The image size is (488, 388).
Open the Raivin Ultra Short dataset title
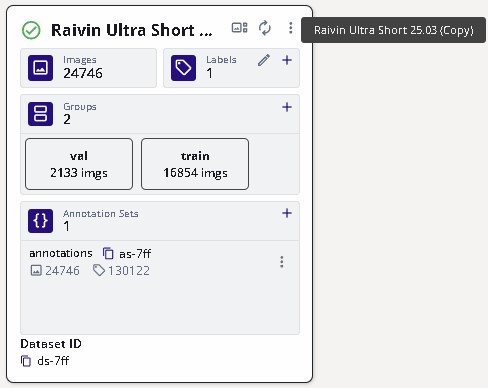131,30
